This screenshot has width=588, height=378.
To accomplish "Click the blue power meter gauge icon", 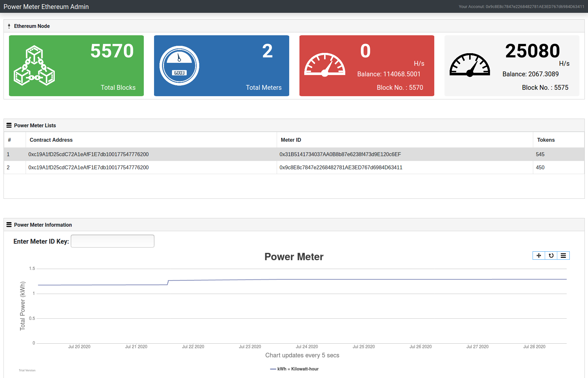I will coord(179,66).
